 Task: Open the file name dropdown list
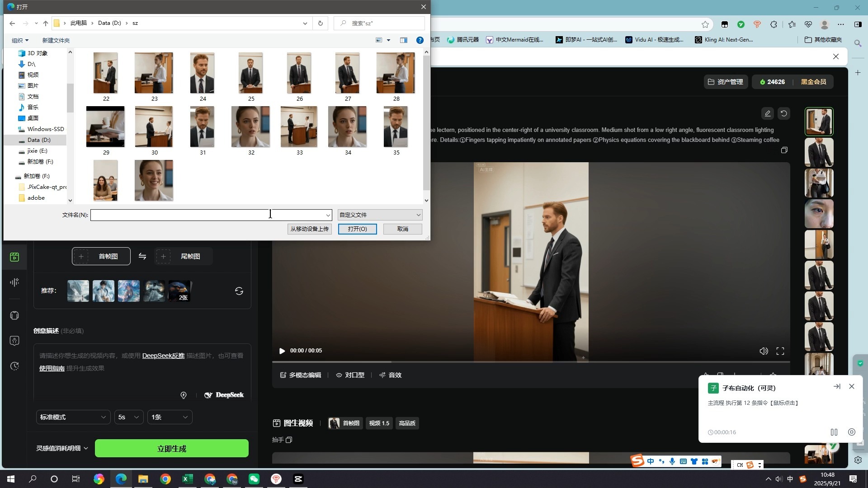coord(328,215)
